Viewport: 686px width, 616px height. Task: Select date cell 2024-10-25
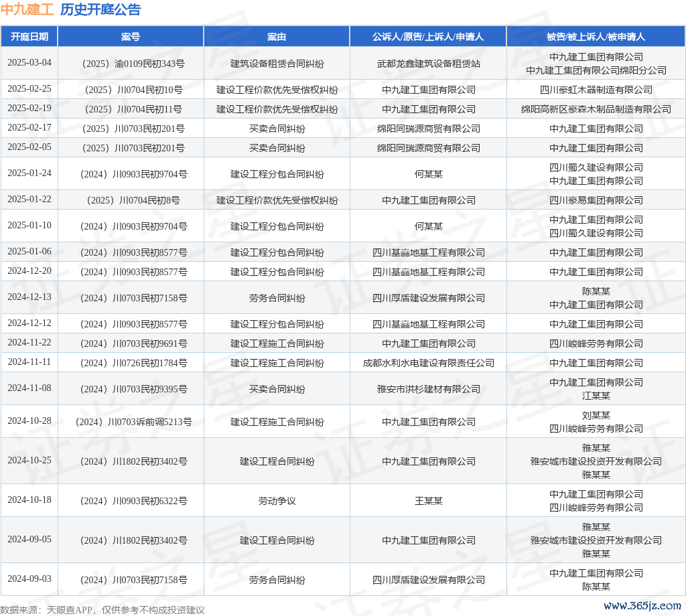tap(29, 461)
